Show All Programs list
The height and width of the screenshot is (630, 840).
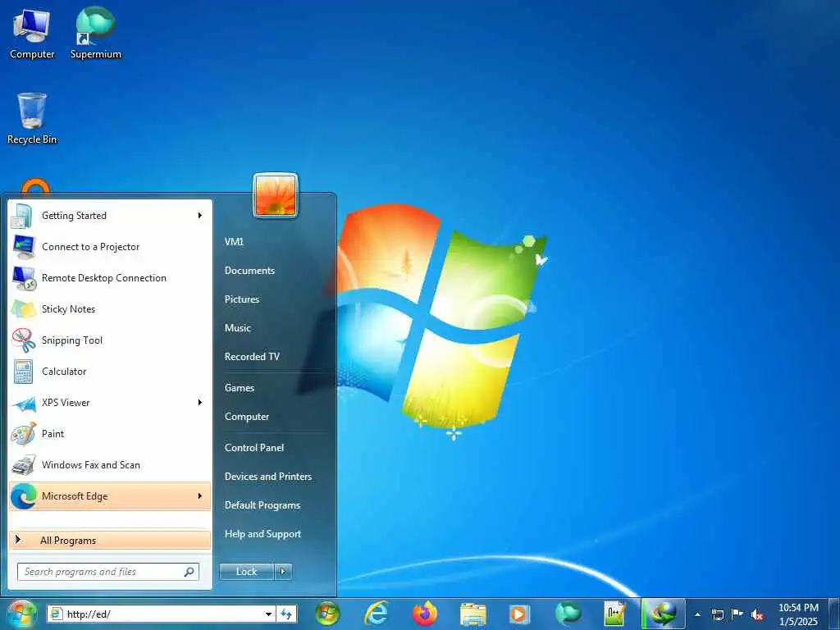coord(110,541)
